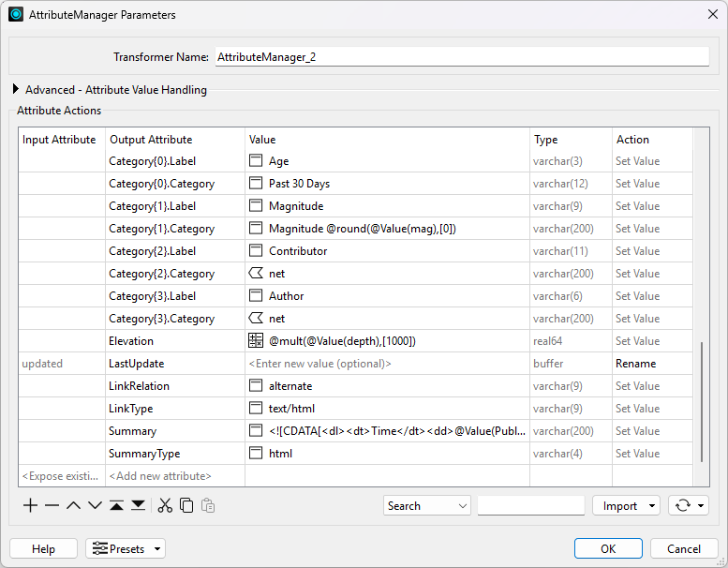Open text editor icon for Contributor value
Viewport: 728px width, 568px height.
pos(256,250)
